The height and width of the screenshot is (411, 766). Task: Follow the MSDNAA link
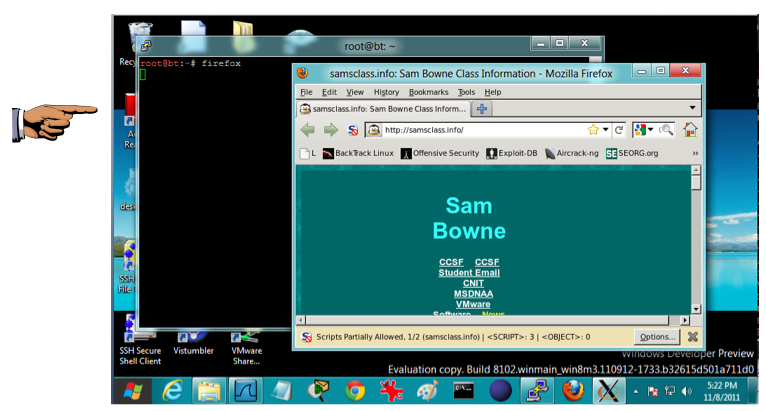tap(473, 294)
